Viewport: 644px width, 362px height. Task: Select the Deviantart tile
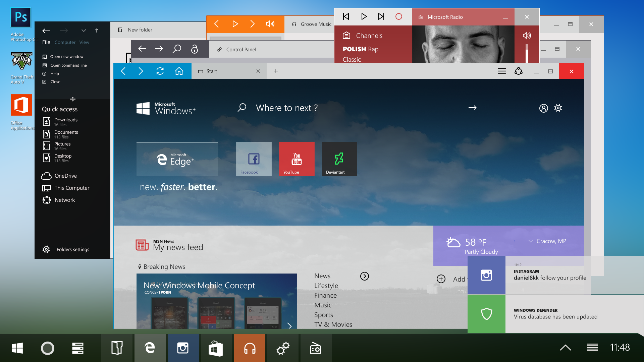[x=339, y=159]
